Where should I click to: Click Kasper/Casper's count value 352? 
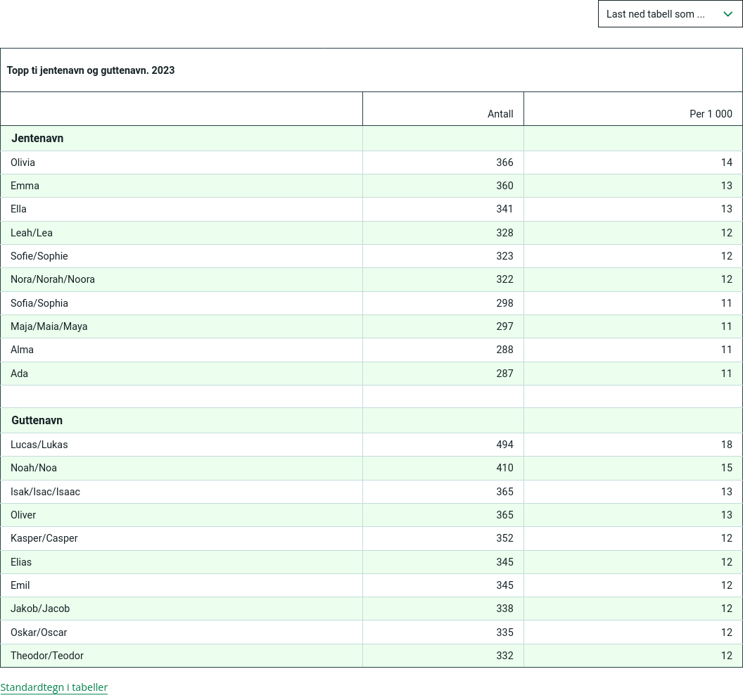tap(504, 538)
